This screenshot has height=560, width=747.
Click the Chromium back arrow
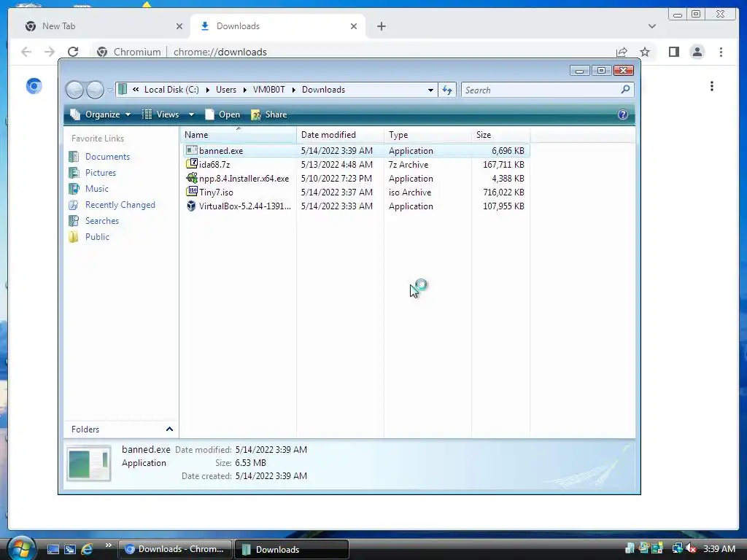26,52
